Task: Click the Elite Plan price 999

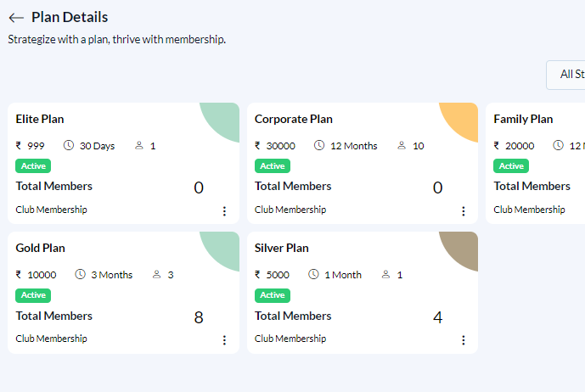Action: (x=36, y=146)
